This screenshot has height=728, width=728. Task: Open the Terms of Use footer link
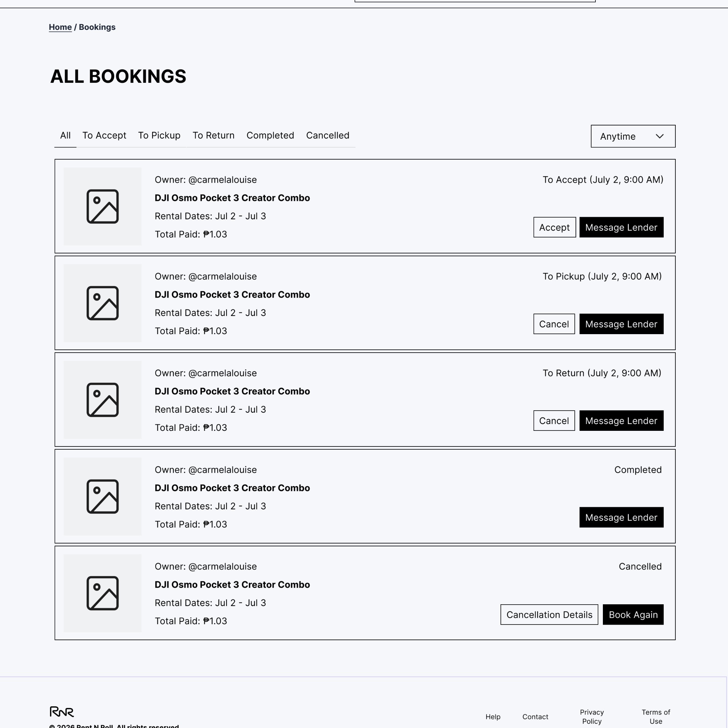click(656, 717)
